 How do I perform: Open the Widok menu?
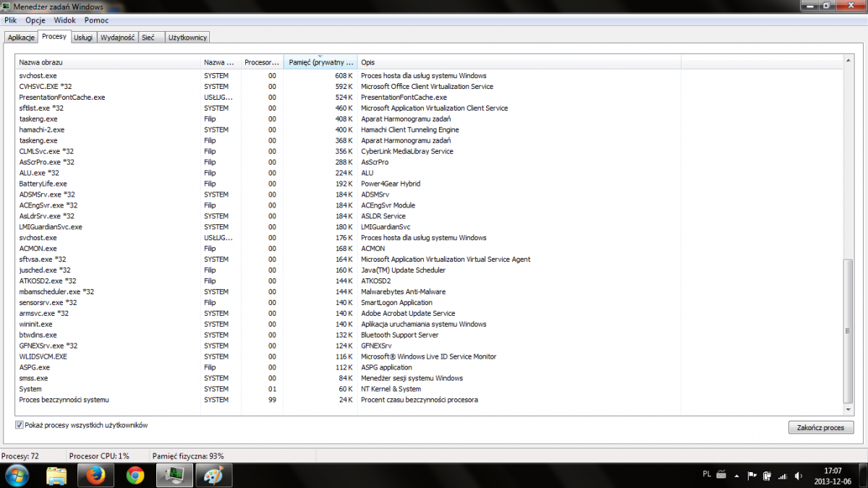[x=64, y=20]
